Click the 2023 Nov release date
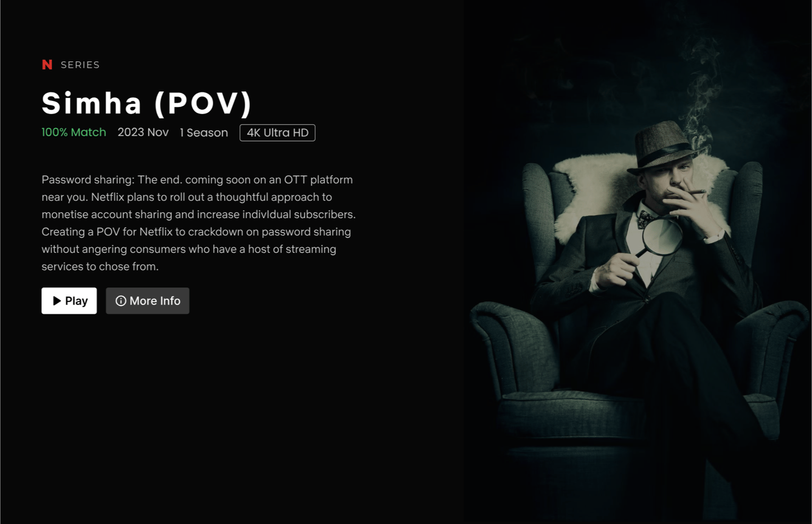 143,132
